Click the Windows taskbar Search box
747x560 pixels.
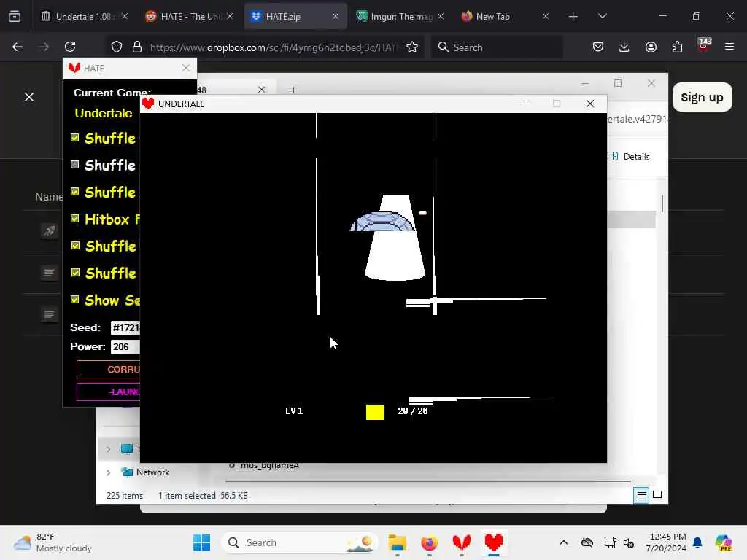(x=299, y=542)
